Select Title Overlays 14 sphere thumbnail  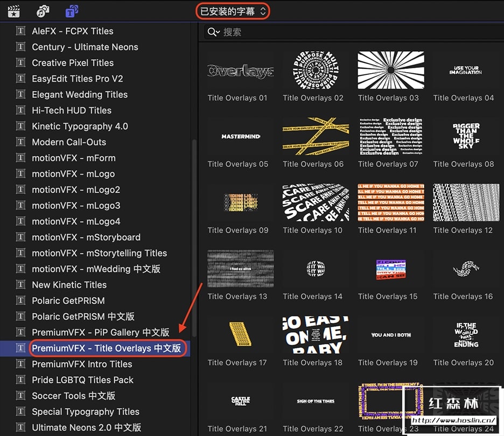coord(316,269)
